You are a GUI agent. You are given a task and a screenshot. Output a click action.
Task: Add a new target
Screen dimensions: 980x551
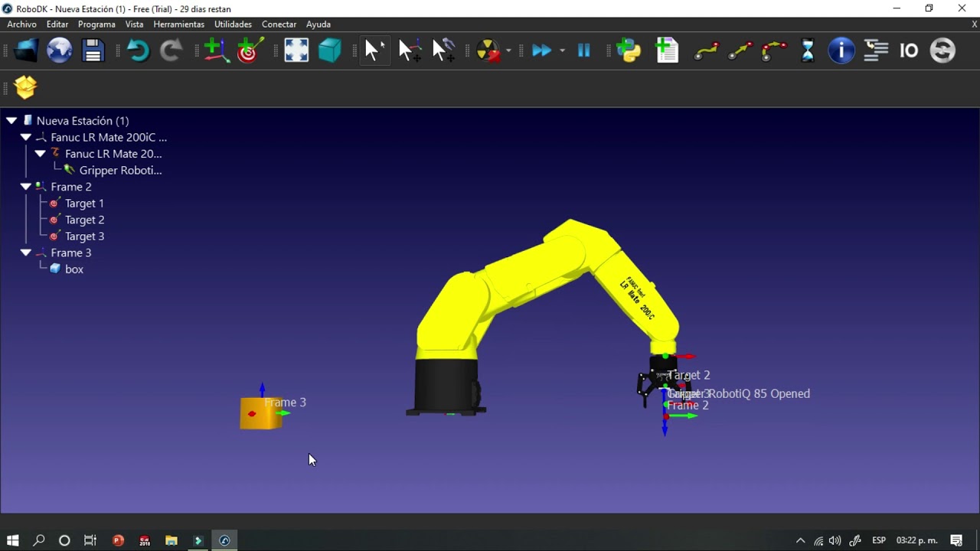250,51
